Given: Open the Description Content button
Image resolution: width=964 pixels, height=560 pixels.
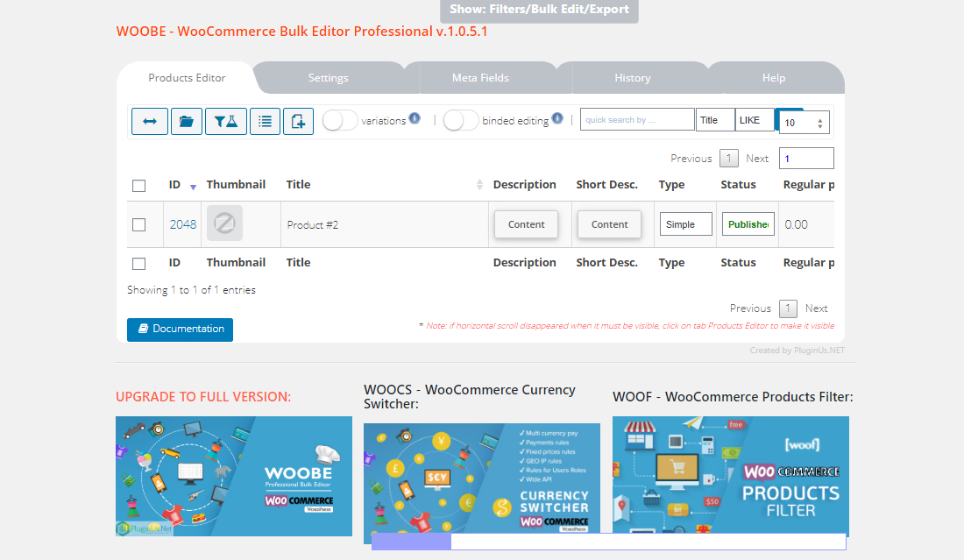Looking at the screenshot, I should (x=527, y=224).
